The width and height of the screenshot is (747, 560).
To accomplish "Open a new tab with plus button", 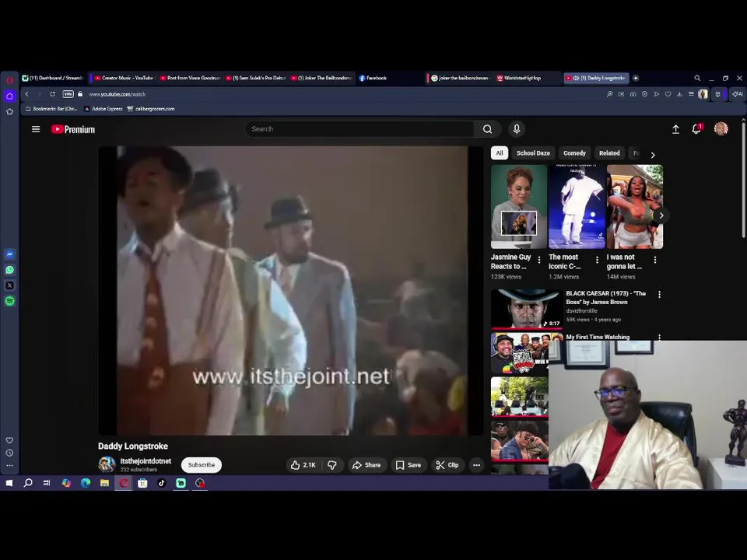I will tap(636, 78).
